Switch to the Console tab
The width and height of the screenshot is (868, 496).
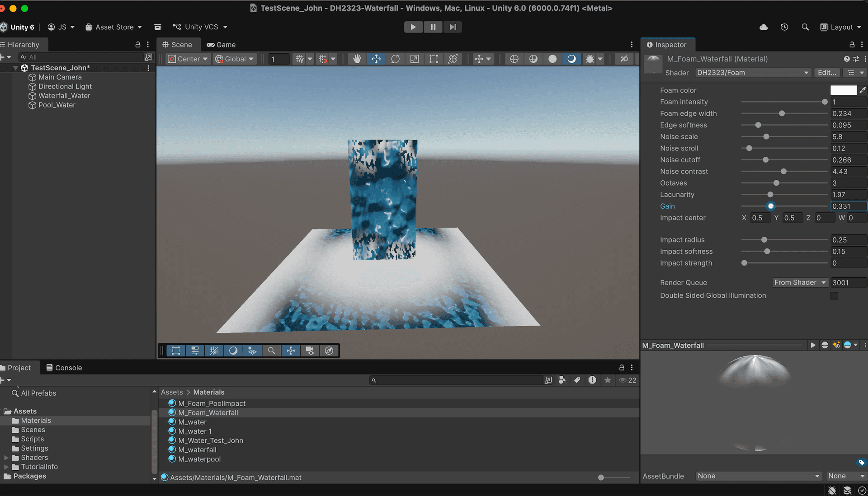64,368
